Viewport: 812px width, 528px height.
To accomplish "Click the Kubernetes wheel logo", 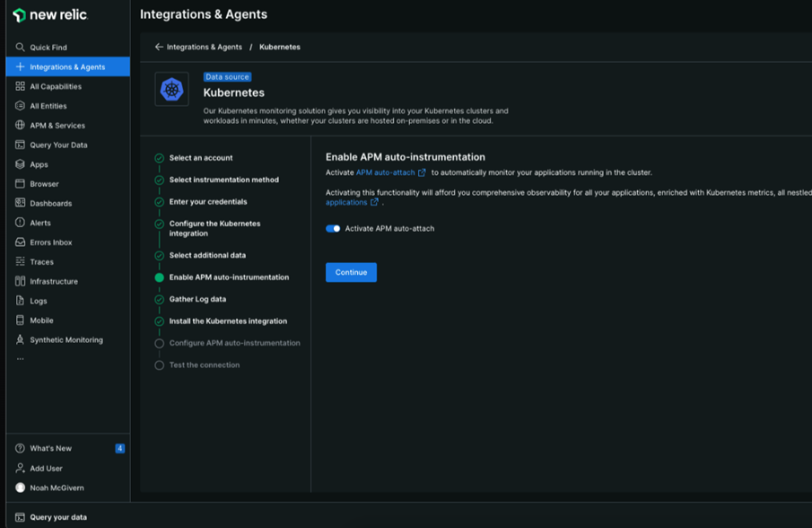I will coord(172,90).
